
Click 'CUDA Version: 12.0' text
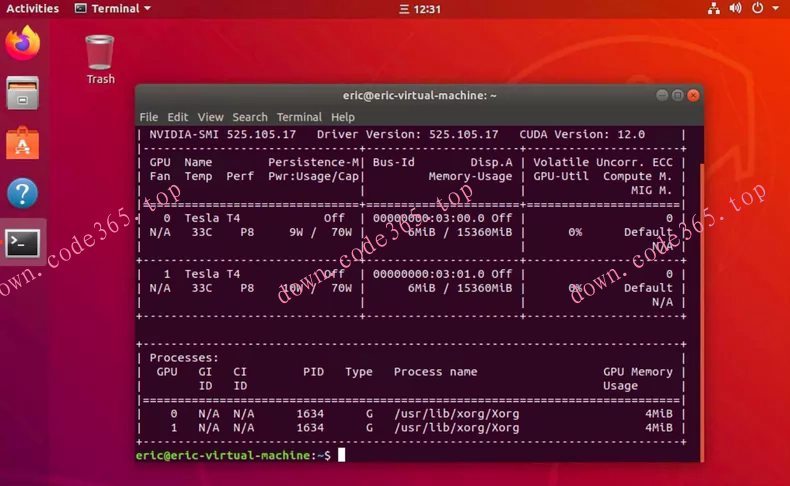(582, 134)
